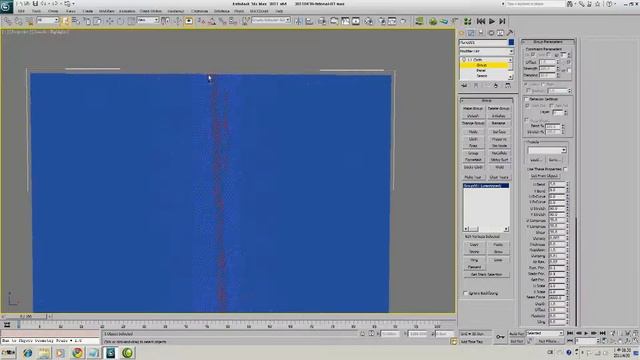Click the object color swatch
Screen dimensions: 640x360
(511, 42)
